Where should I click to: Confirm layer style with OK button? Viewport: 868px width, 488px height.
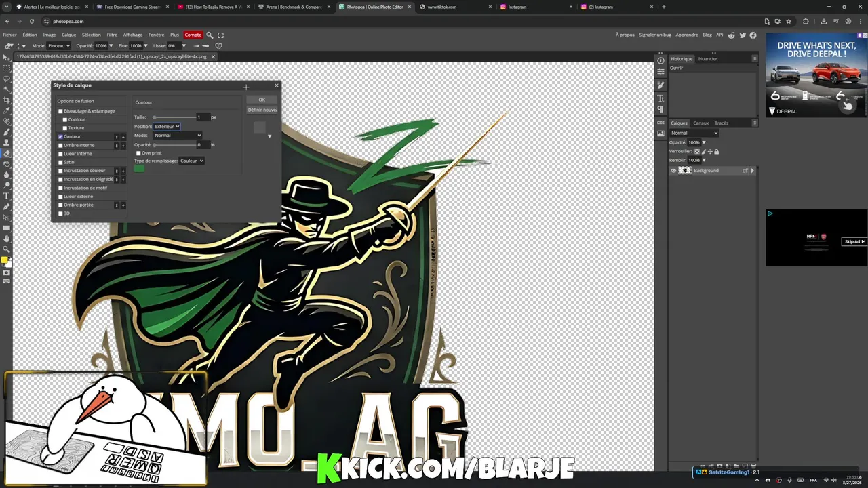[262, 100]
